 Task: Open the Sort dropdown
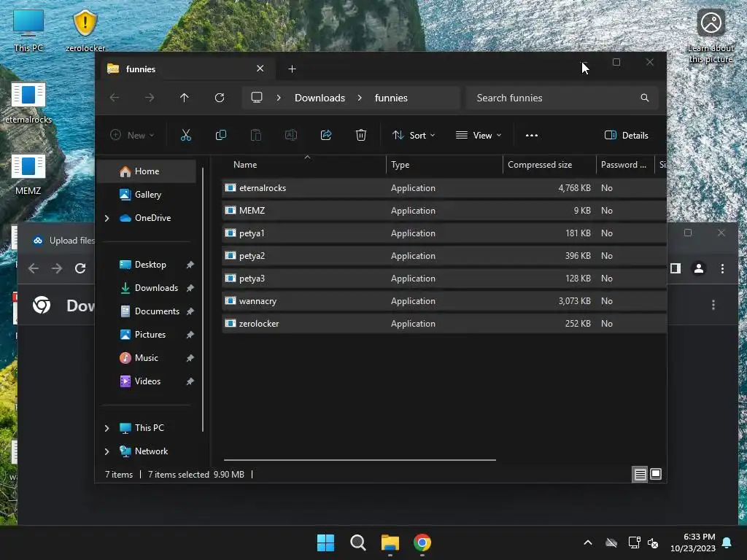[414, 135]
